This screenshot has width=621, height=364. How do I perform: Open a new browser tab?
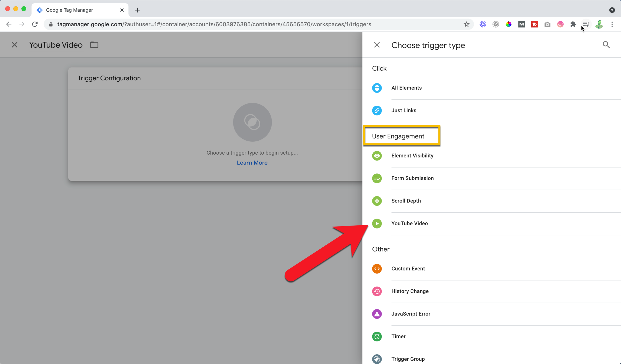click(x=137, y=10)
